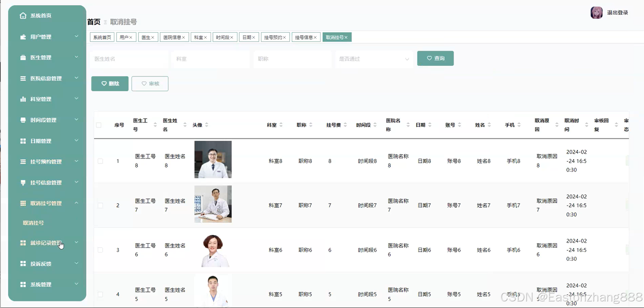Click the 医院信息管理 list icon

[23, 78]
